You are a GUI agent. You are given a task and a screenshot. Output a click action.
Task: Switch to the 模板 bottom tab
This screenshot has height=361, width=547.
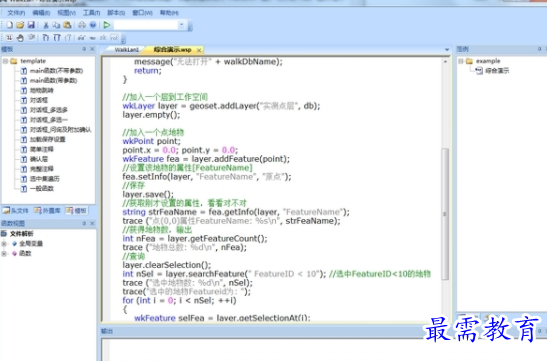pos(76,211)
